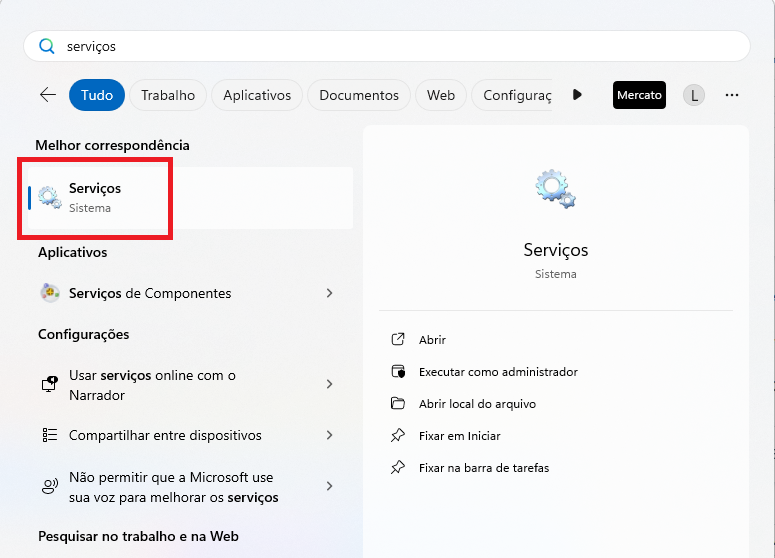Click the pin icon for taskbar pinning
This screenshot has height=558, width=775.
click(x=398, y=467)
